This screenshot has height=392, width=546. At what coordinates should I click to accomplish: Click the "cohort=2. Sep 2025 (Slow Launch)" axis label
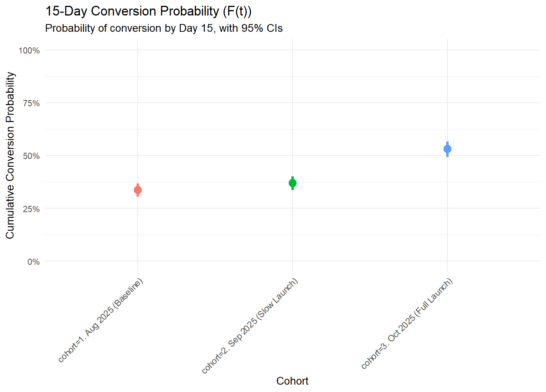250,326
